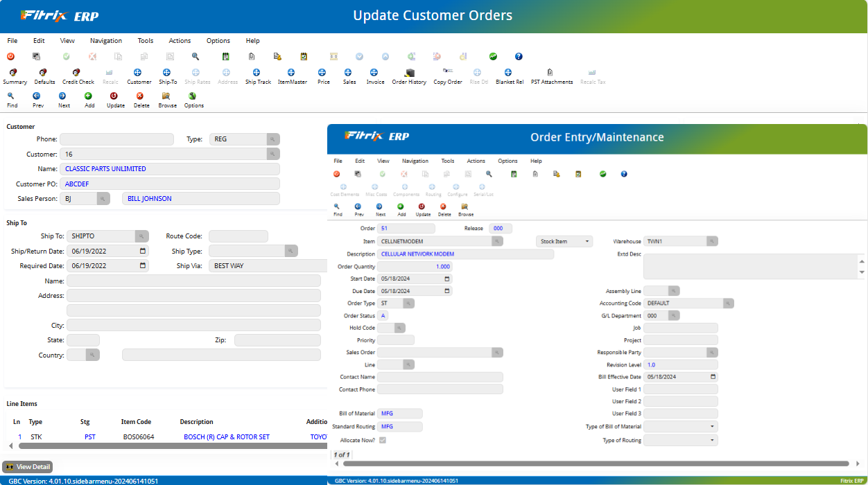
Task: Click the View Detail button
Action: click(27, 467)
